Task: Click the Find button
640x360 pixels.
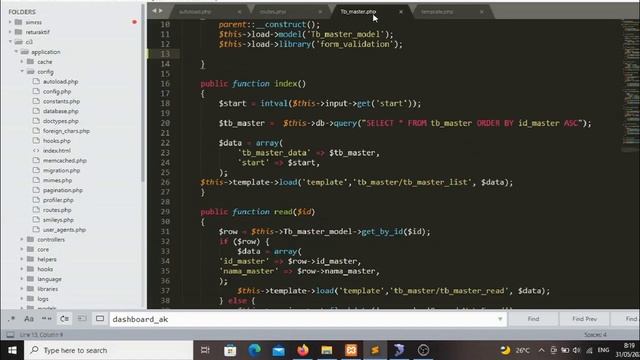Action: [533, 319]
